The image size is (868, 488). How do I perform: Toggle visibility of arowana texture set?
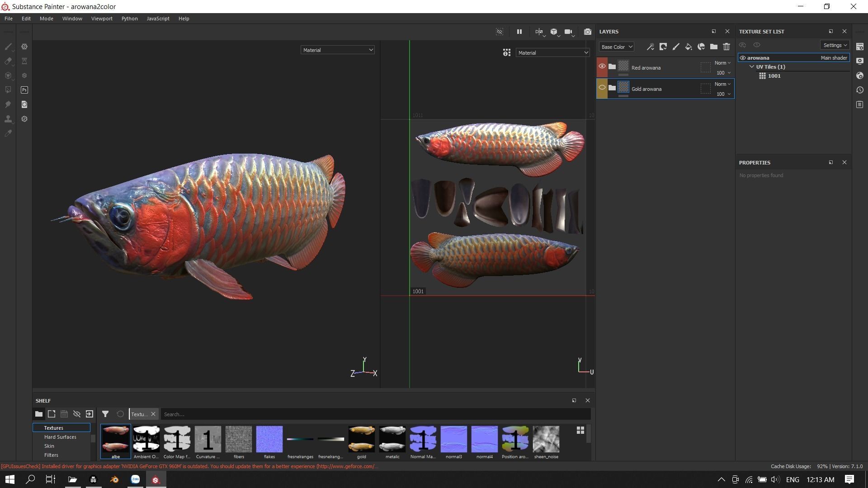pyautogui.click(x=743, y=58)
